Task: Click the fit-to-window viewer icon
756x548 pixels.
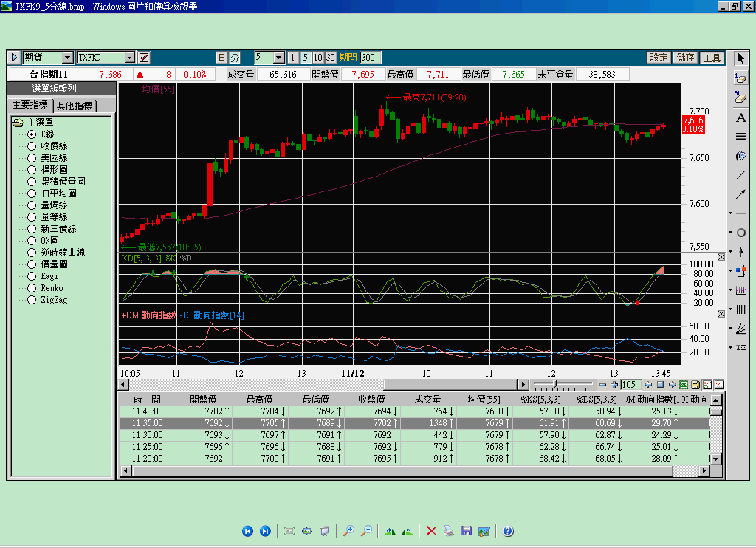Action: [289, 531]
